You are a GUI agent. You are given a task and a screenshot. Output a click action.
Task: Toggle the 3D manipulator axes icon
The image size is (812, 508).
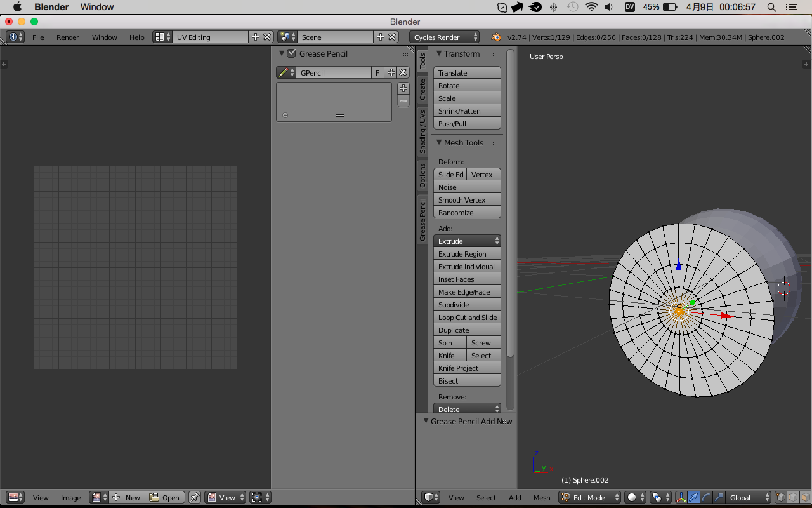coord(681,497)
